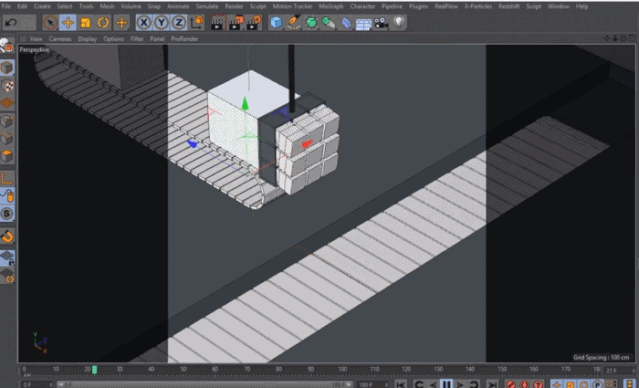Image resolution: width=639 pixels, height=388 pixels.
Task: Open the viewport View menu
Action: [36, 39]
